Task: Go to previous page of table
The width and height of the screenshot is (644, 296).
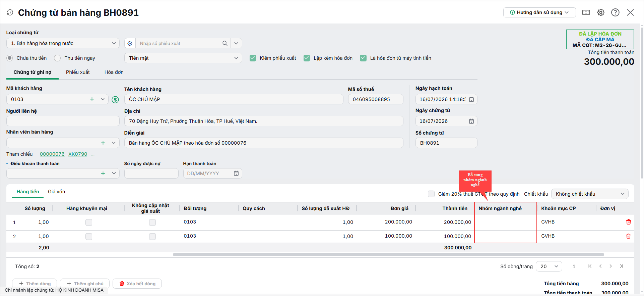Action: (x=600, y=266)
